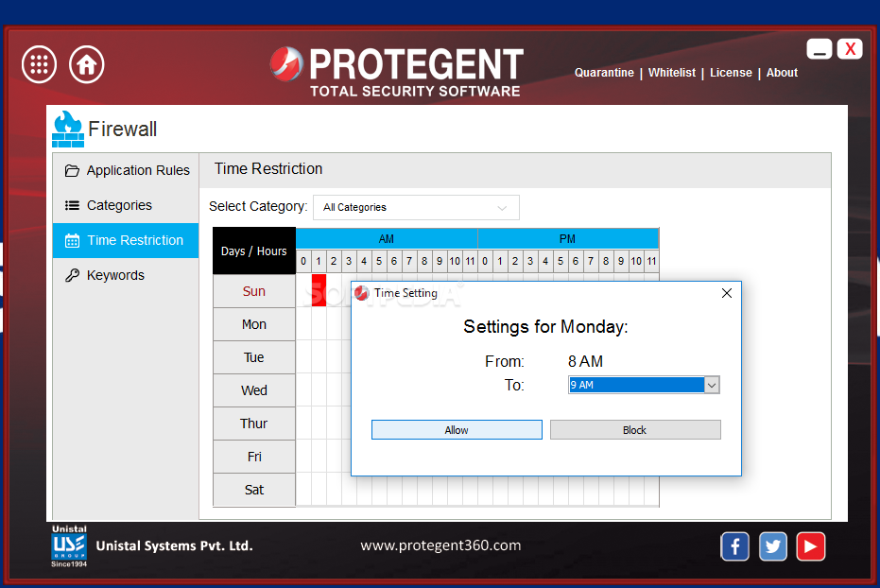Select the Fri day row header

(254, 457)
